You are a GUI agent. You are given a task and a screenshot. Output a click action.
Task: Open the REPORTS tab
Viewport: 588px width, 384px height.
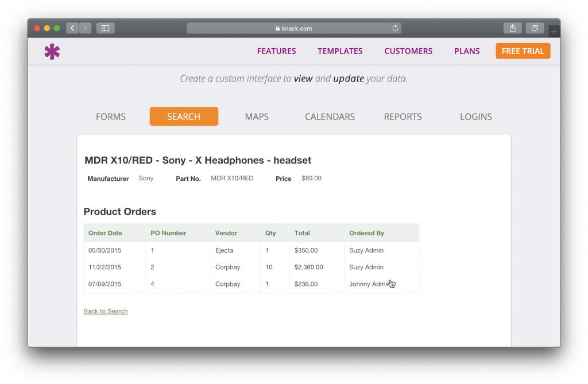403,117
